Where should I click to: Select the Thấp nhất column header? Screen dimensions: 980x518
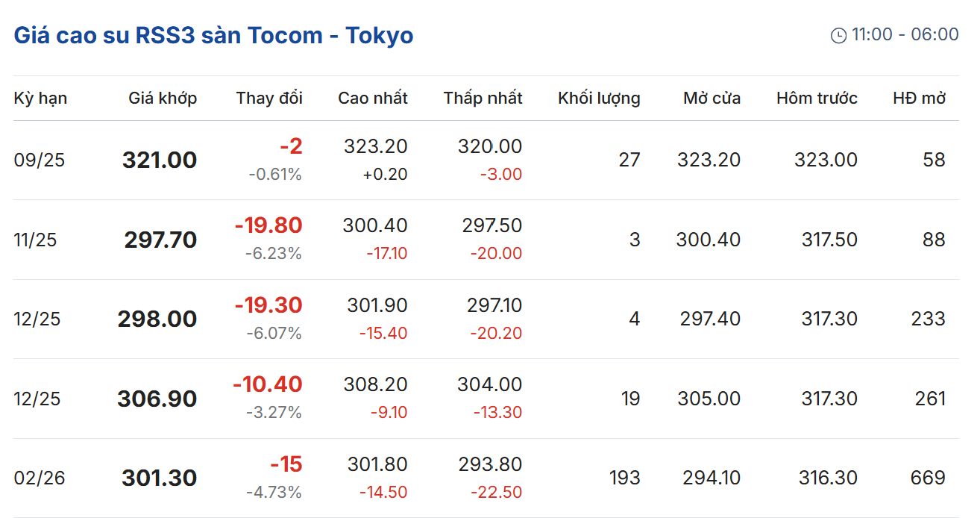(483, 98)
